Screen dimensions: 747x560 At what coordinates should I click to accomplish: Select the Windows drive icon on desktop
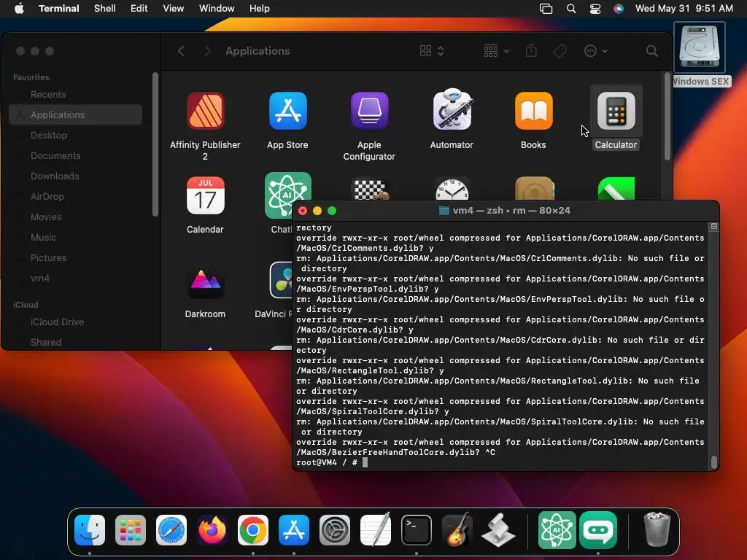click(x=700, y=47)
